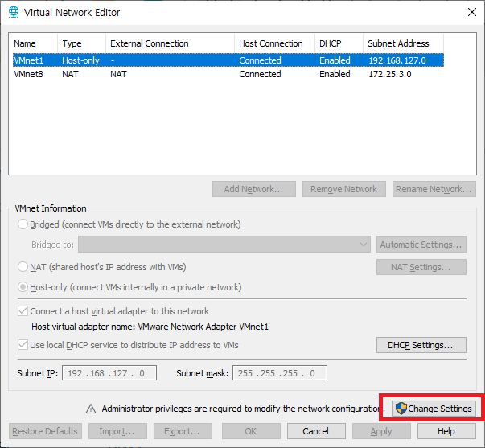Open the Bridged to dropdown
This screenshot has width=485, height=448.
[x=224, y=245]
